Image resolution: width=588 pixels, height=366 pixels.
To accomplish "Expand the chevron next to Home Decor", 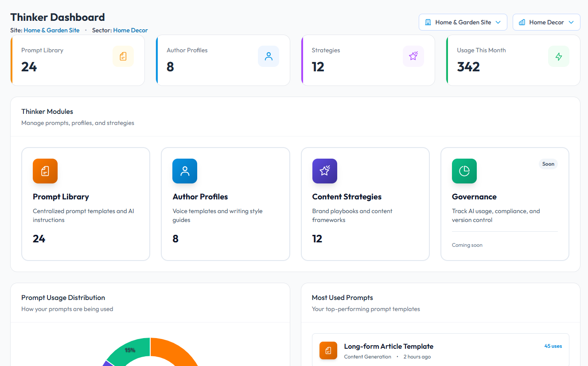I will (571, 22).
